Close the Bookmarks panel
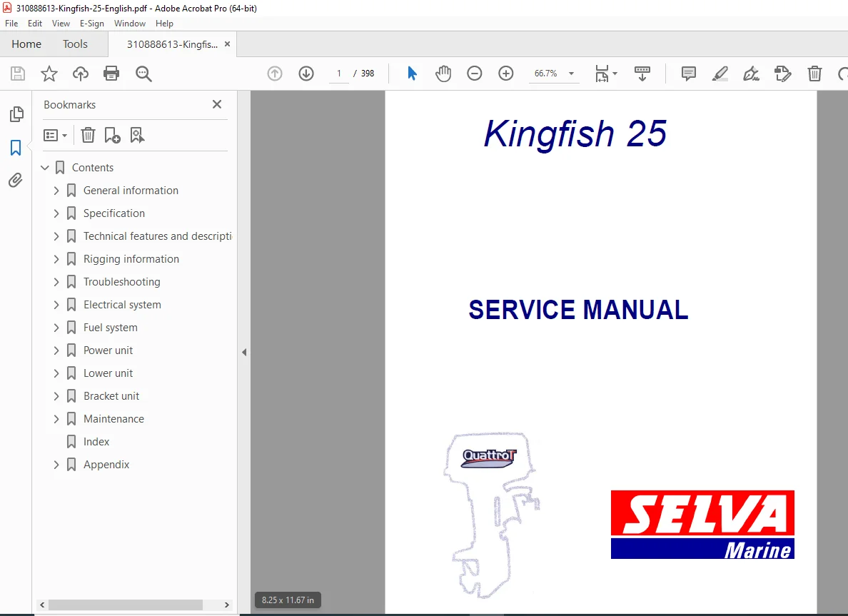Viewport: 848px width, 616px height. pos(217,104)
